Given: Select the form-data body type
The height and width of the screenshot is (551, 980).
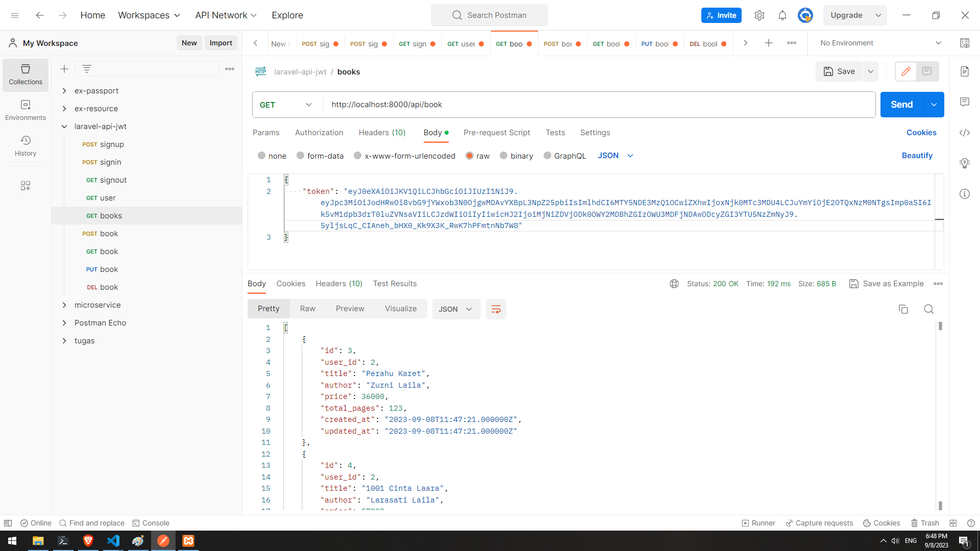Looking at the screenshot, I should 301,156.
